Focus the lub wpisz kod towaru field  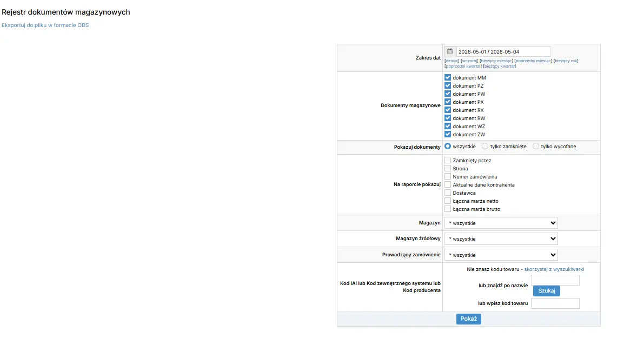coord(555,303)
